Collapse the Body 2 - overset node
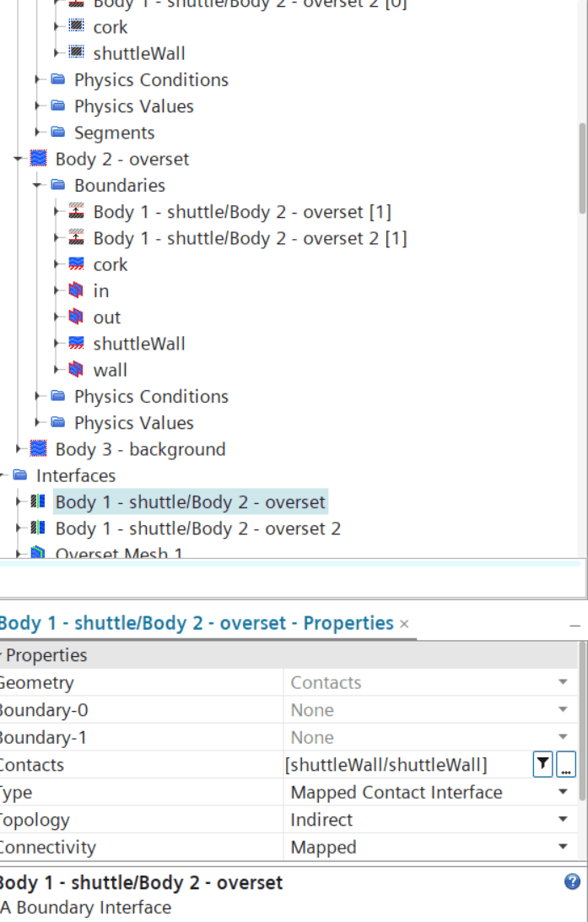 [x=19, y=159]
